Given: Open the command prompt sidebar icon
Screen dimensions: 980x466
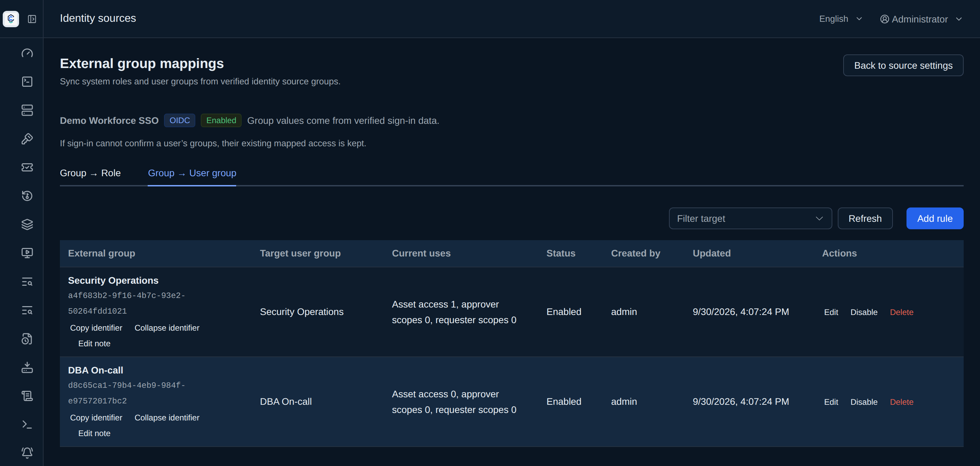Looking at the screenshot, I should 27,424.
